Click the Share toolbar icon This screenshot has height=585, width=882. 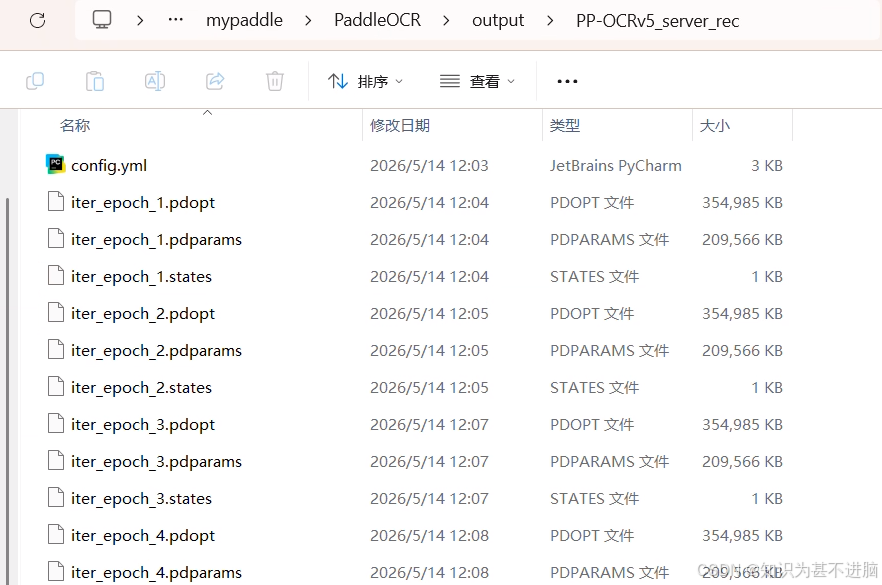[215, 82]
